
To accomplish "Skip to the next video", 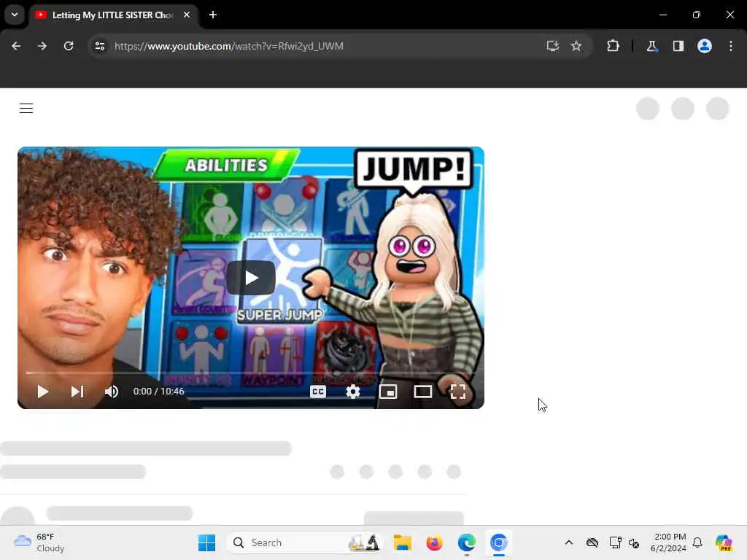I will [77, 392].
